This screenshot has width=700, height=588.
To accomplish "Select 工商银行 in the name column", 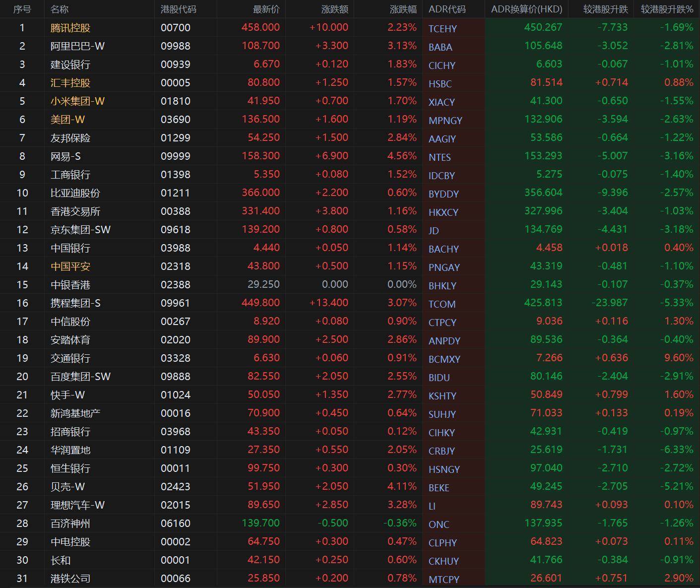I will [x=70, y=175].
